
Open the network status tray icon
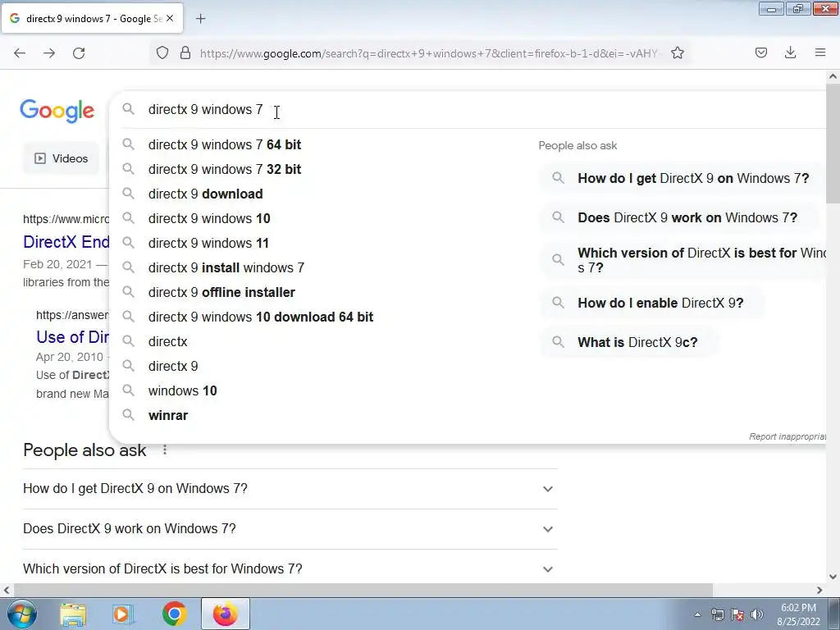click(x=717, y=614)
